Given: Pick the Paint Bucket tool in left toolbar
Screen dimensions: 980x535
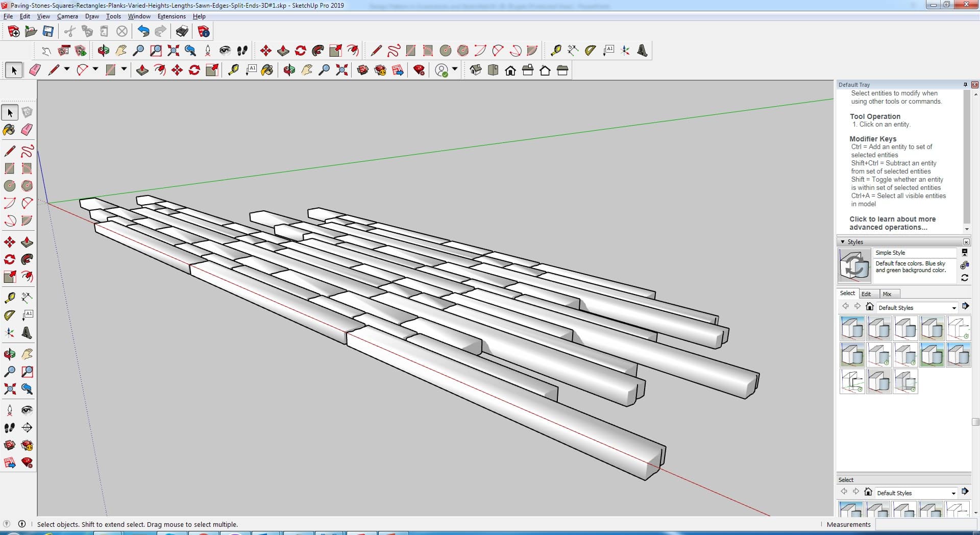Looking at the screenshot, I should [x=9, y=130].
